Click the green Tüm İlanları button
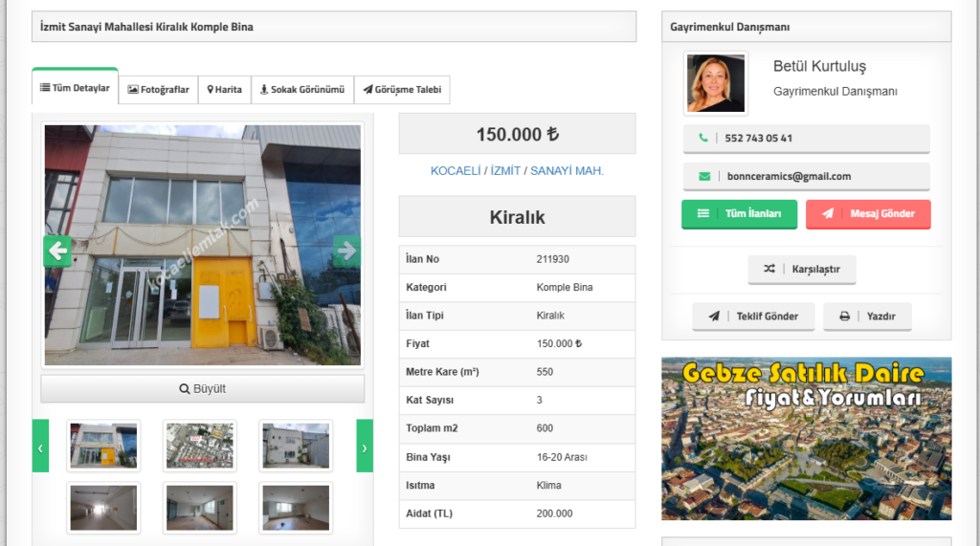The height and width of the screenshot is (546, 980). point(739,214)
